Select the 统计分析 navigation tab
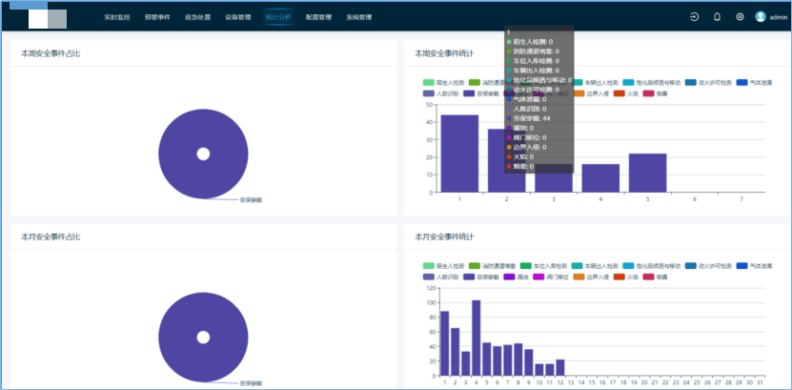 [278, 17]
